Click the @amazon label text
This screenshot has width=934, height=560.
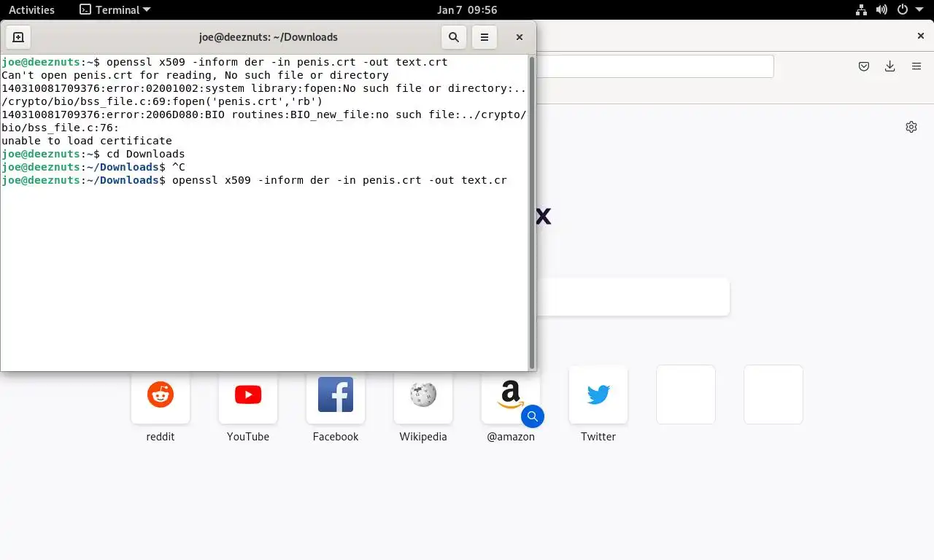(511, 437)
